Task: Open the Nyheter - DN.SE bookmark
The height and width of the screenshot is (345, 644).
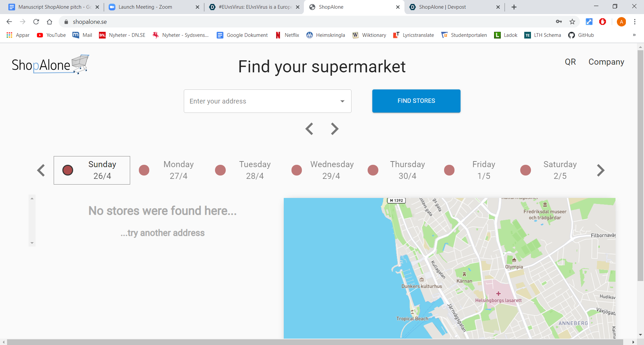Action: [122, 35]
